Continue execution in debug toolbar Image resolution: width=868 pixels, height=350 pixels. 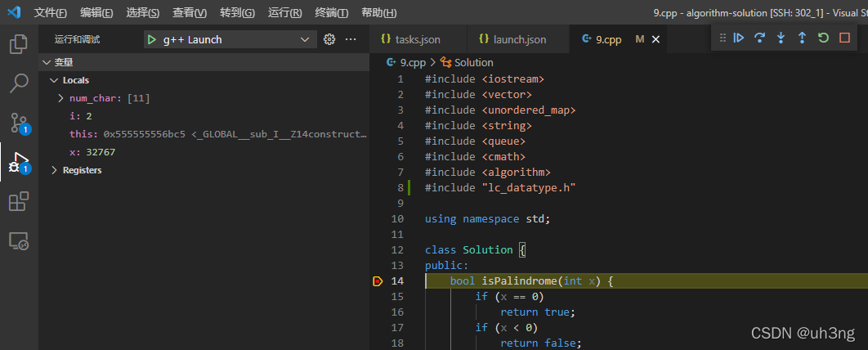(739, 38)
